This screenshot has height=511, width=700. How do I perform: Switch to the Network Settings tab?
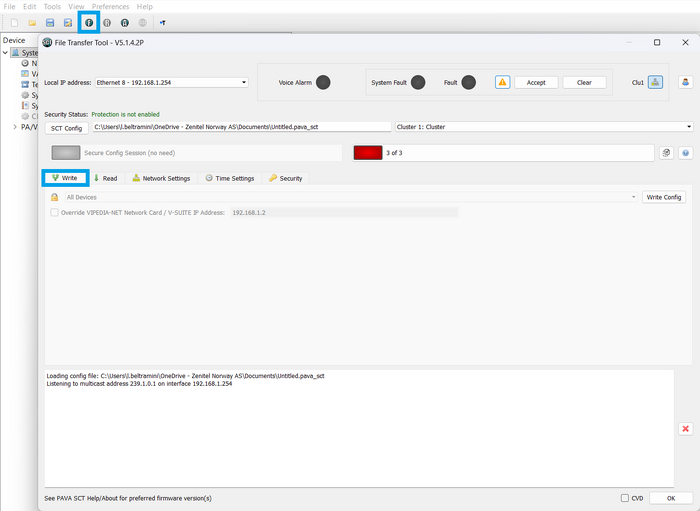tap(161, 178)
